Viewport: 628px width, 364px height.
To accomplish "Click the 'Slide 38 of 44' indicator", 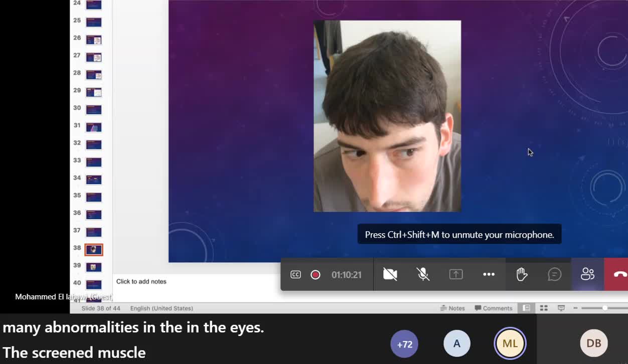I will [x=101, y=308].
